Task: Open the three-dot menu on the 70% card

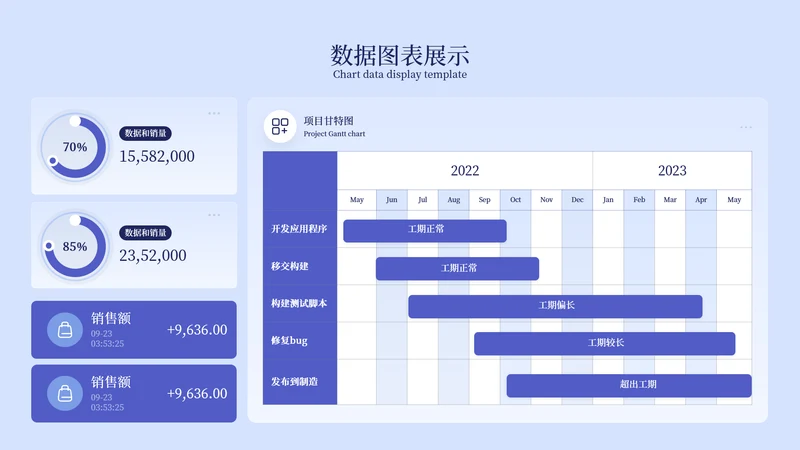Action: (214, 113)
